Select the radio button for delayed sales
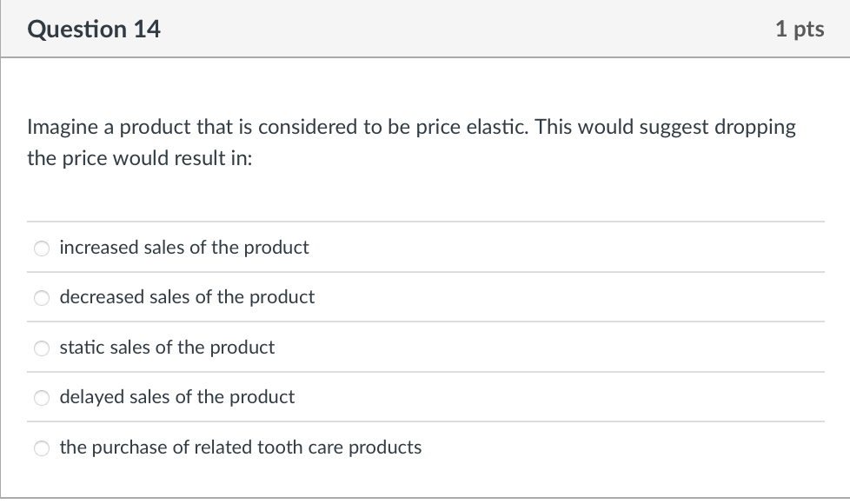The image size is (850, 504). point(41,398)
